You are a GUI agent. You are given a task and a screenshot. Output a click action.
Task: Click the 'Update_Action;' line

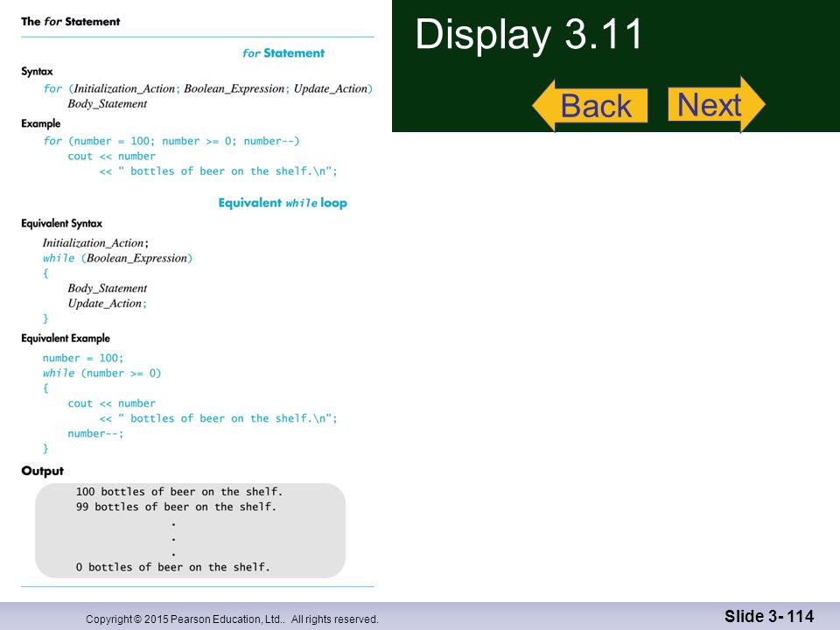(107, 304)
